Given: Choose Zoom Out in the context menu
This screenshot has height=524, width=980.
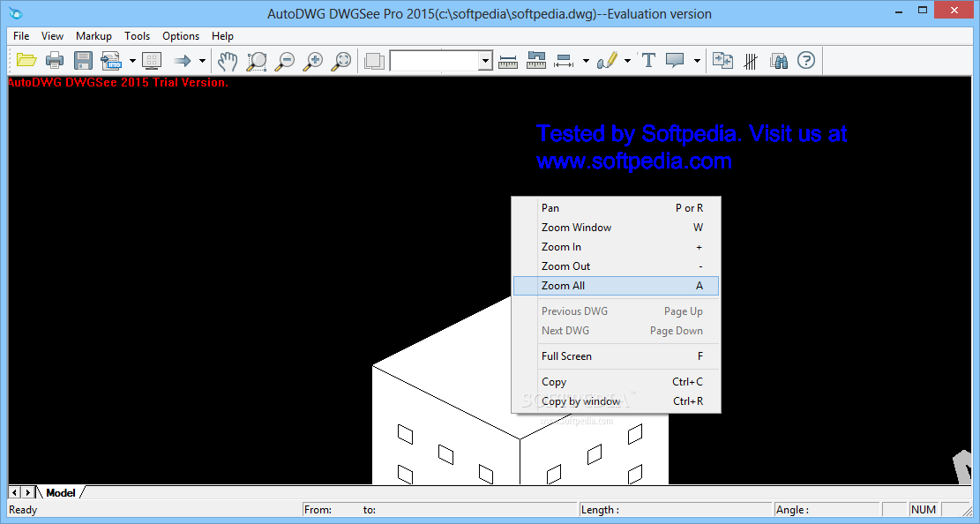Looking at the screenshot, I should 616,266.
